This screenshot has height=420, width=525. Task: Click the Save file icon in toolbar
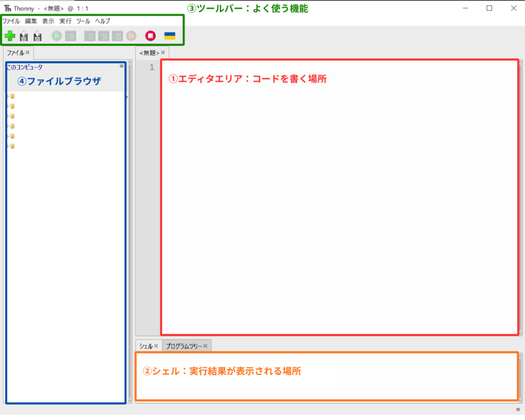pos(37,36)
